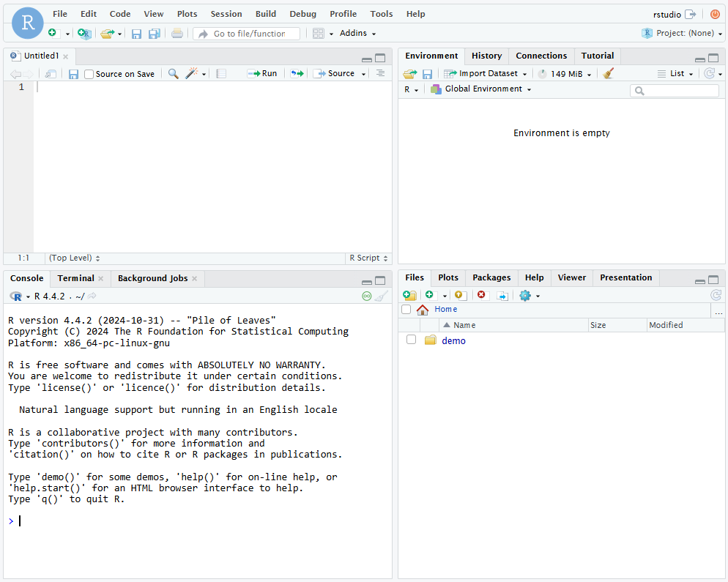Screen dimensions: 728x582
Task: Delete selected files icon
Action: 481,295
